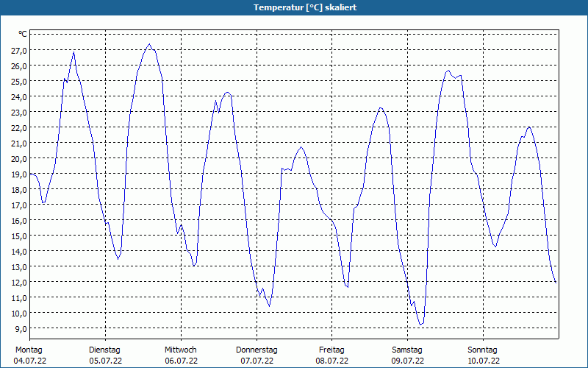Click the date 10.07.22
The height and width of the screenshot is (368, 588).
pyautogui.click(x=484, y=361)
